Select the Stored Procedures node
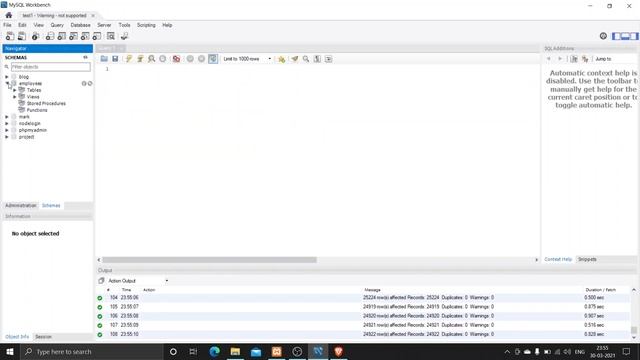 tap(46, 104)
